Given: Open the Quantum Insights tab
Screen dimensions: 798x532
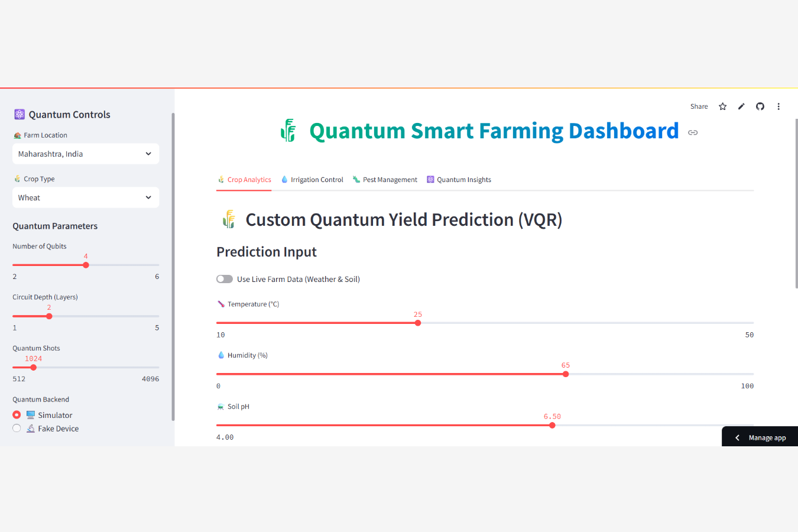Looking at the screenshot, I should click(459, 180).
